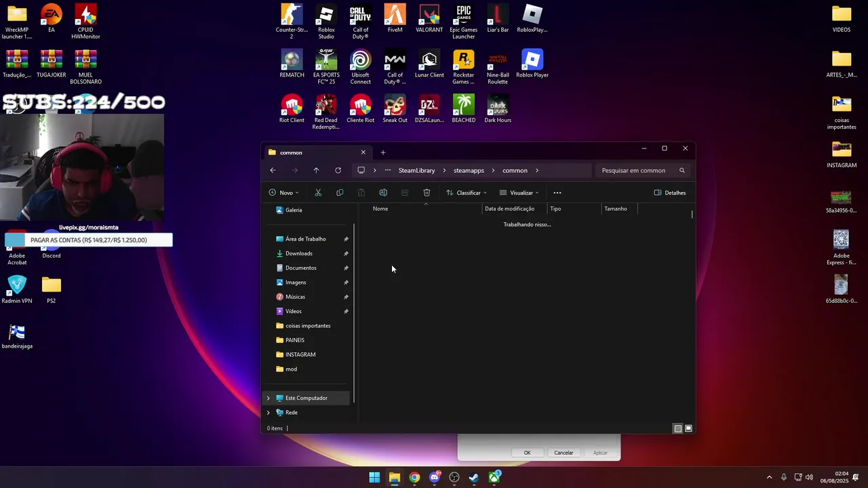
Task: Expand the Este Computador tree node
Action: [x=269, y=398]
